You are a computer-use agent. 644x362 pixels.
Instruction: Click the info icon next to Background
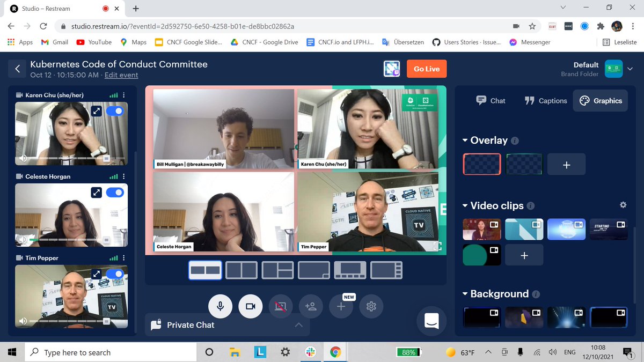(536, 294)
